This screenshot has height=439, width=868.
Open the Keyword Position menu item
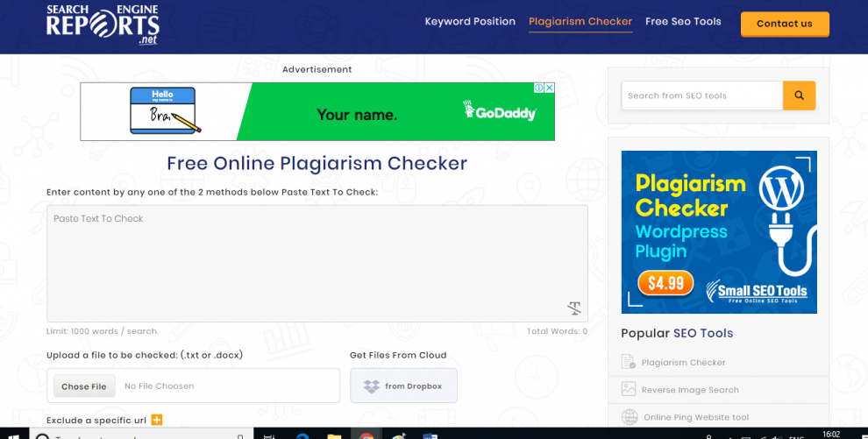[470, 22]
